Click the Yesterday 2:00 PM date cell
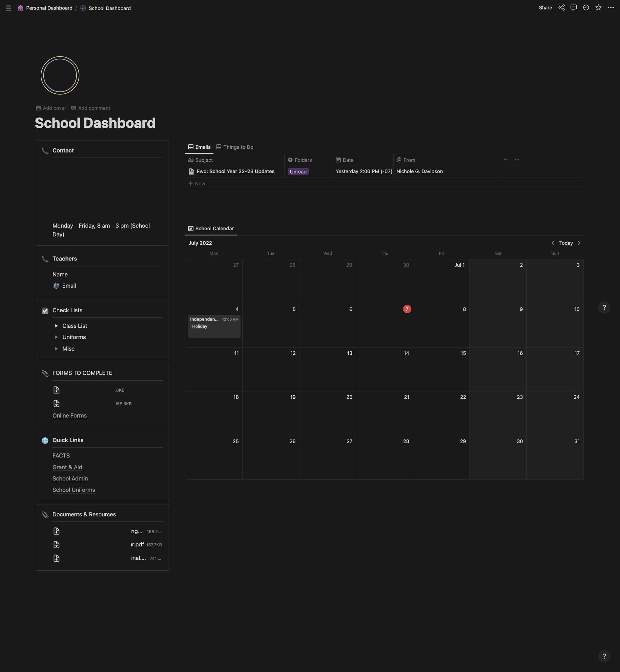This screenshot has height=672, width=620. pos(364,171)
